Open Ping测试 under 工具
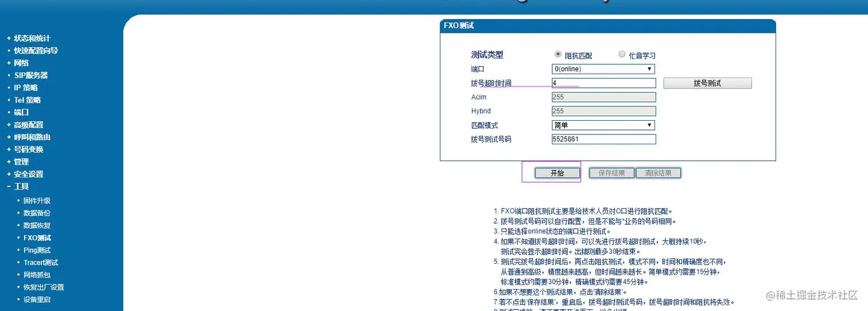The width and height of the screenshot is (868, 311). click(37, 250)
